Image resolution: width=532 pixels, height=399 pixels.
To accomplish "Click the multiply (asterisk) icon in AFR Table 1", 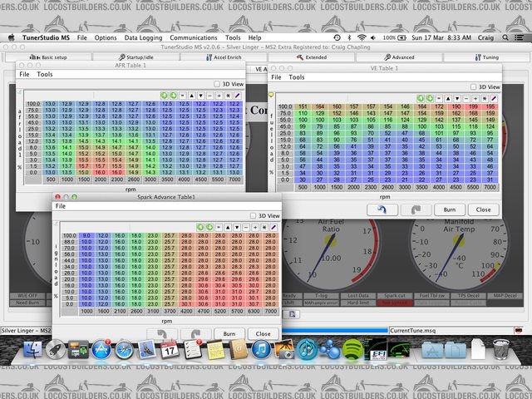I will (229, 96).
